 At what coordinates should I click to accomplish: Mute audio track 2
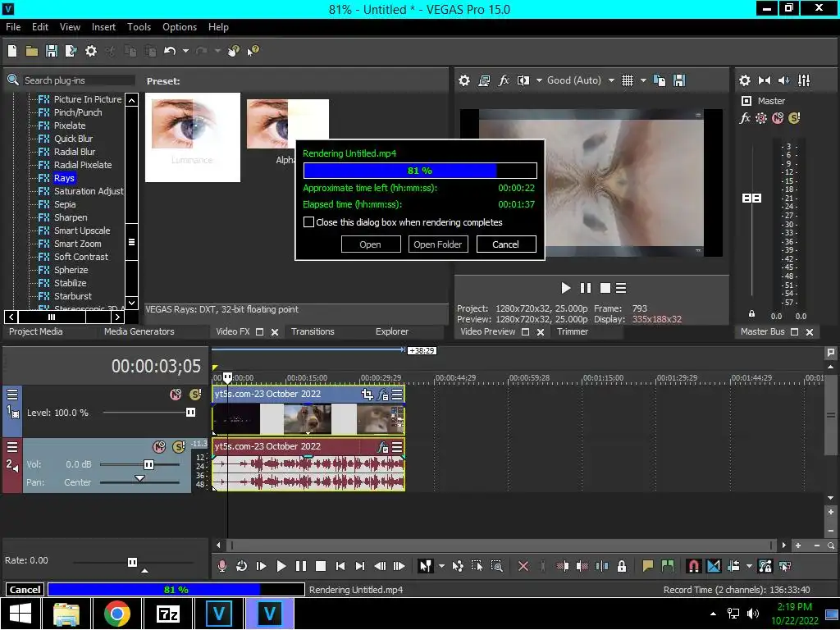click(159, 447)
